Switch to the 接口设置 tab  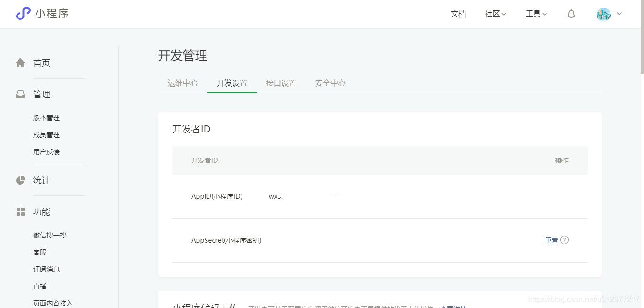click(281, 83)
